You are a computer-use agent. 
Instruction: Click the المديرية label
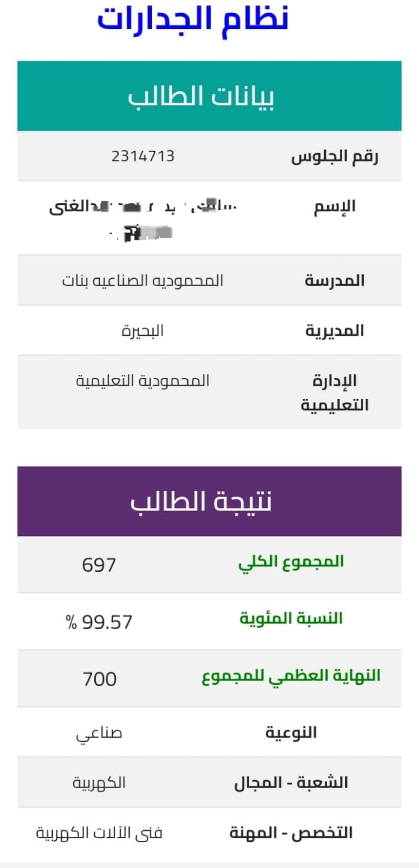(x=335, y=331)
